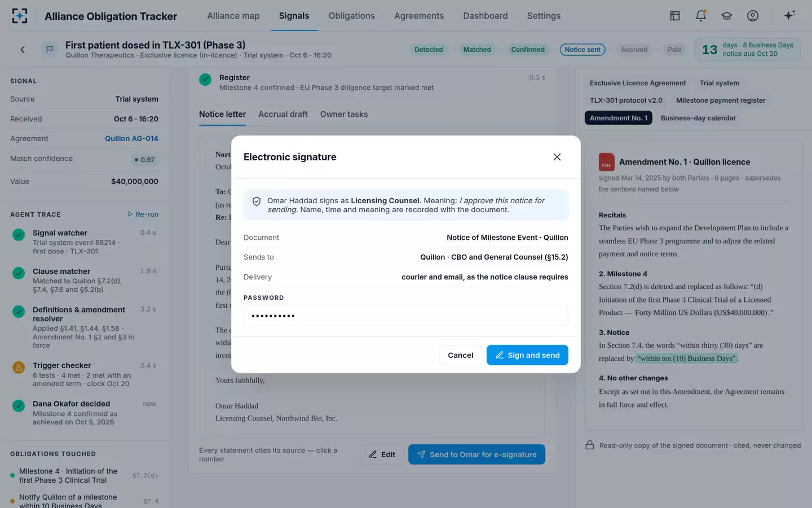The width and height of the screenshot is (812, 508).
Task: Click the highlighted "within ten (10) Business Days" text
Action: tap(686, 358)
